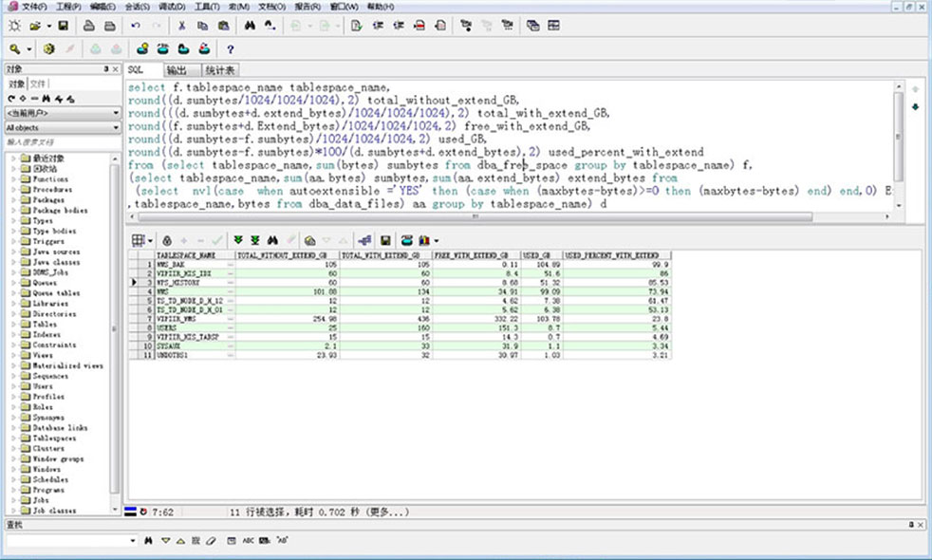The width and height of the screenshot is (932, 560).
Task: Open the All objects filter dropdown
Action: (x=116, y=127)
